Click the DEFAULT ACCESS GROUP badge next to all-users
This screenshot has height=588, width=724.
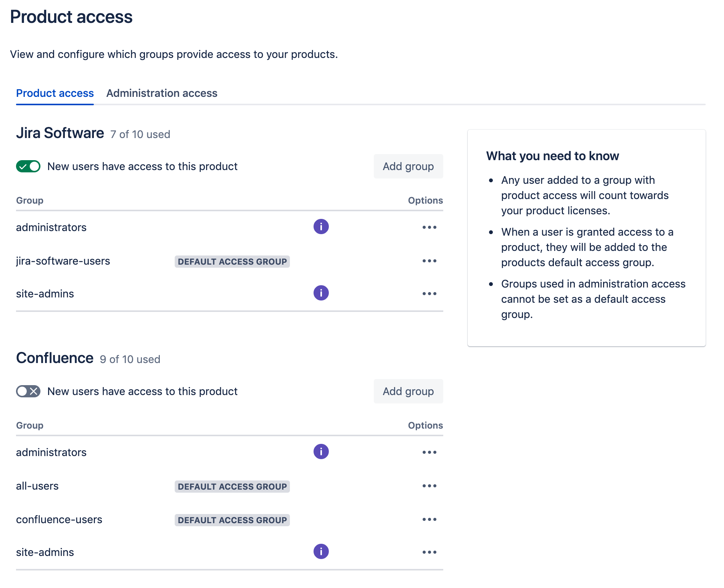click(x=232, y=486)
